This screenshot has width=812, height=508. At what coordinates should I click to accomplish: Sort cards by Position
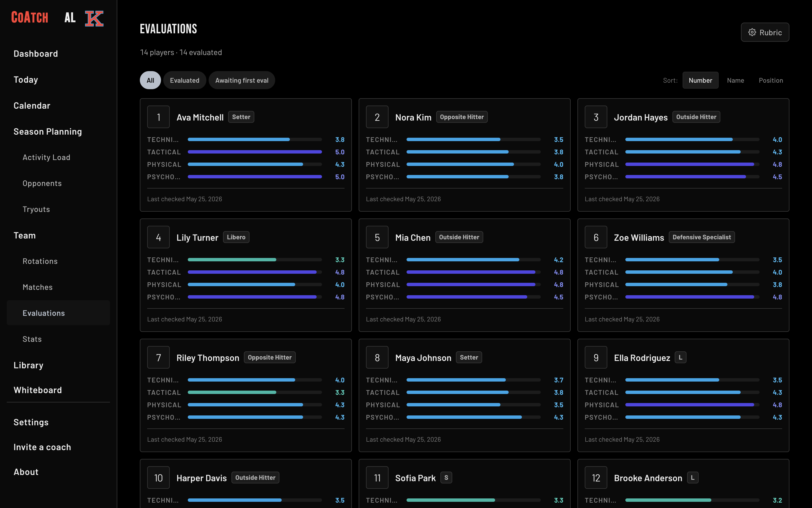point(771,80)
